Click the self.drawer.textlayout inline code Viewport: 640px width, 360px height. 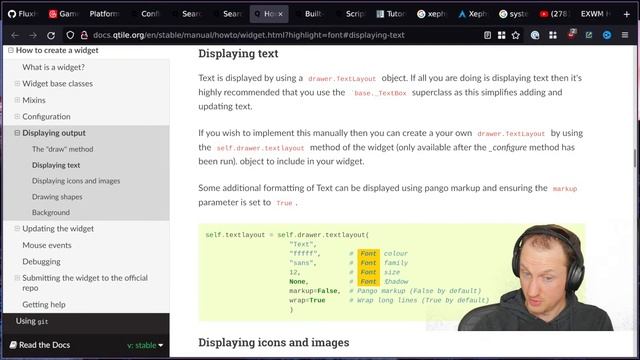point(260,148)
